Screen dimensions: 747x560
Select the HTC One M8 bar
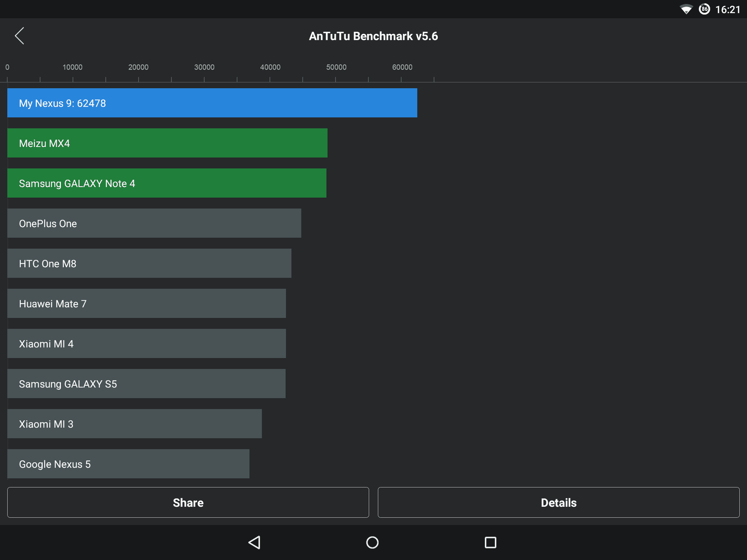click(149, 263)
